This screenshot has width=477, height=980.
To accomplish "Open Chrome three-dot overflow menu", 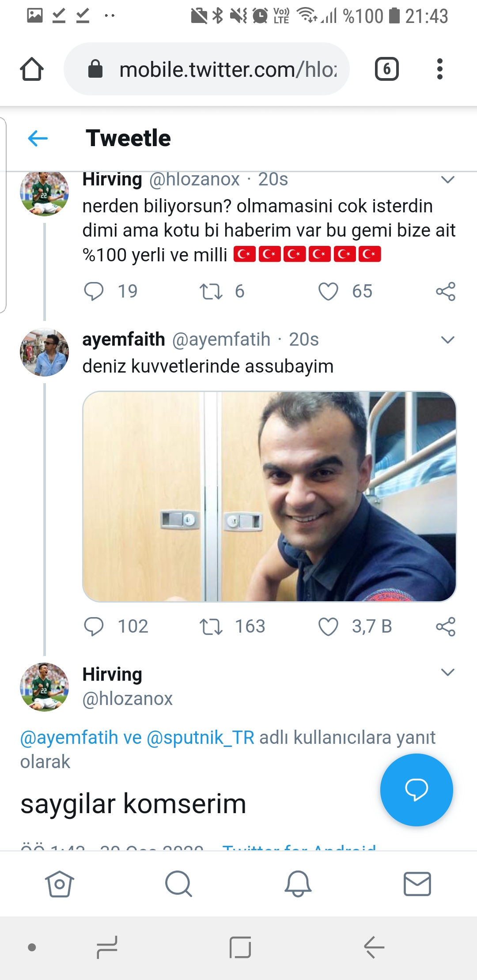I will pos(439,69).
